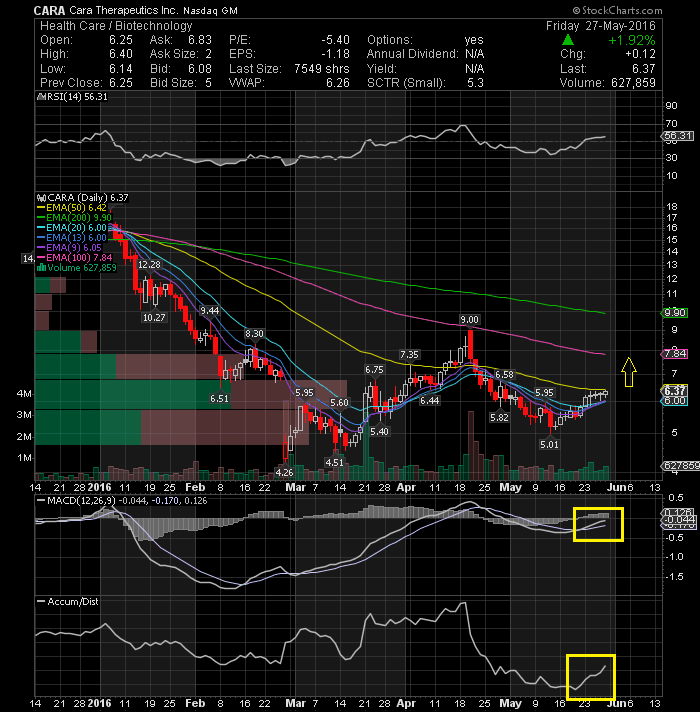Open the StockCharts.com watermark link

[617, 10]
